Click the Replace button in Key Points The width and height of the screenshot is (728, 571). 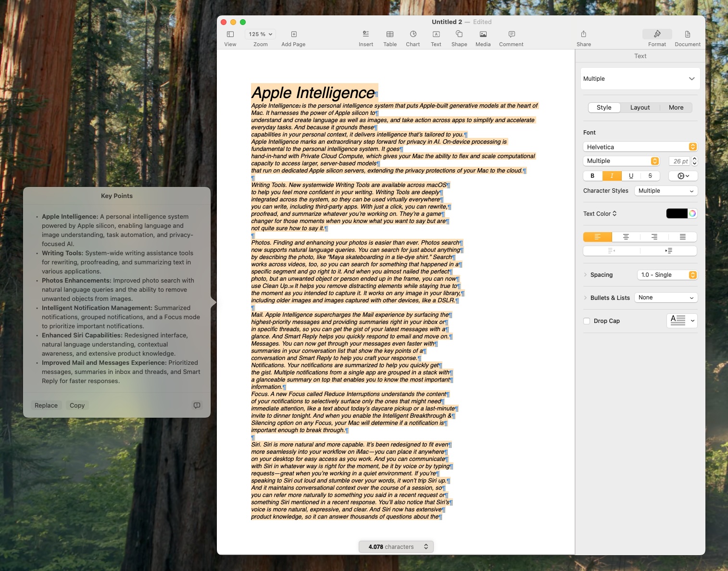coord(46,405)
